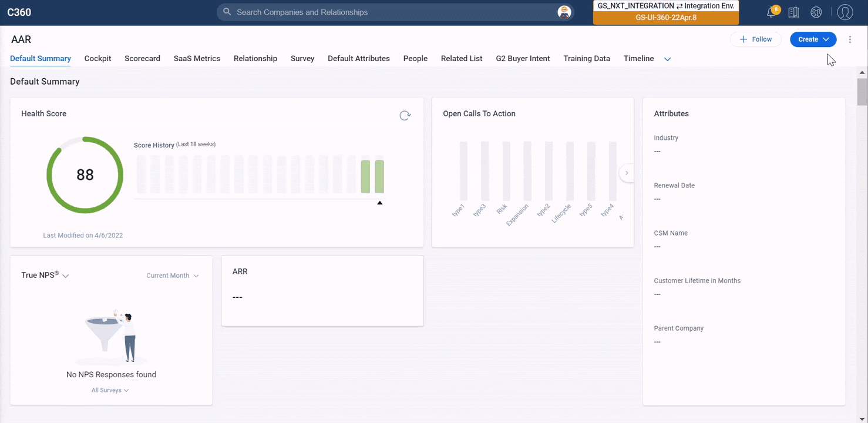Click the three-dot more options icon
This screenshot has height=423, width=868.
[x=850, y=39]
